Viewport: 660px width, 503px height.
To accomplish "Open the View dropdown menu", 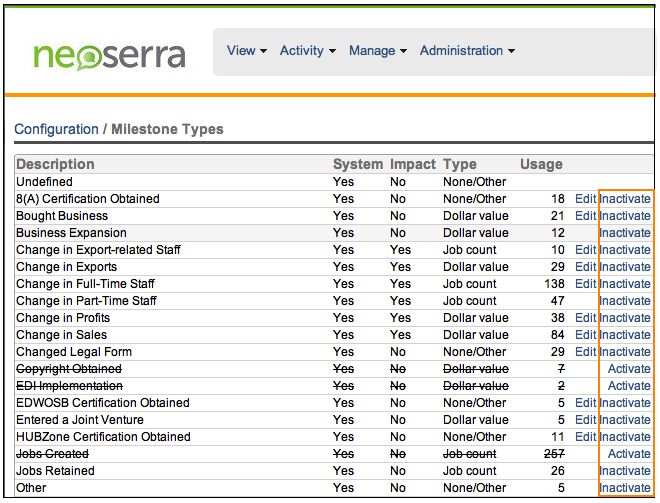I will tap(246, 51).
